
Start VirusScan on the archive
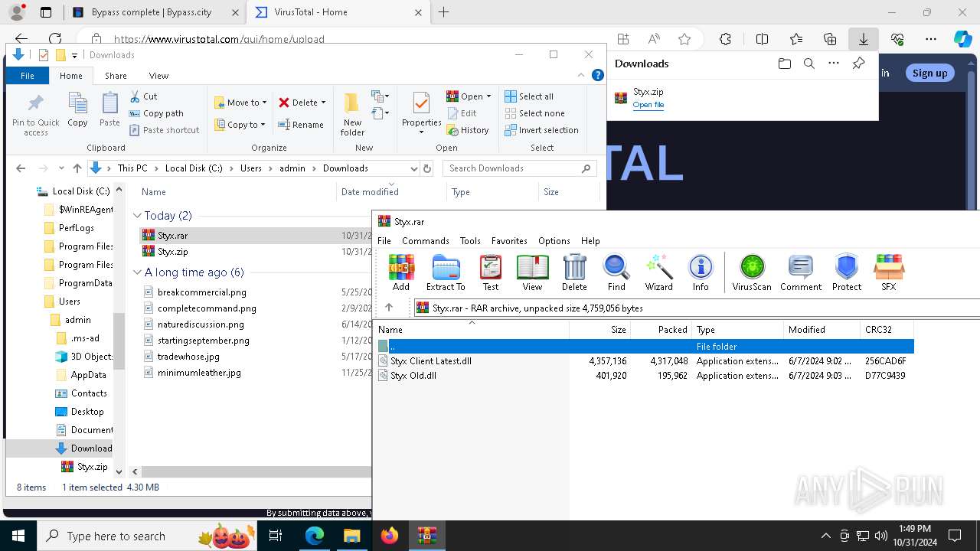(752, 273)
